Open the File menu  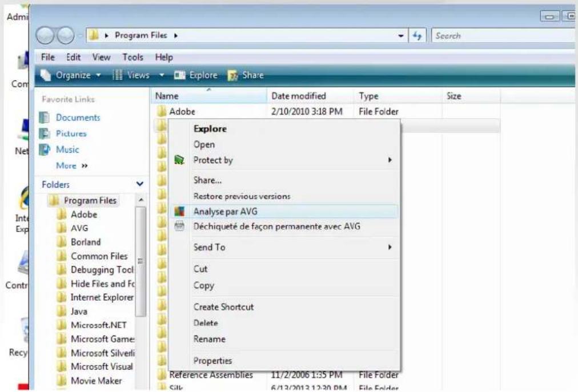pos(48,57)
